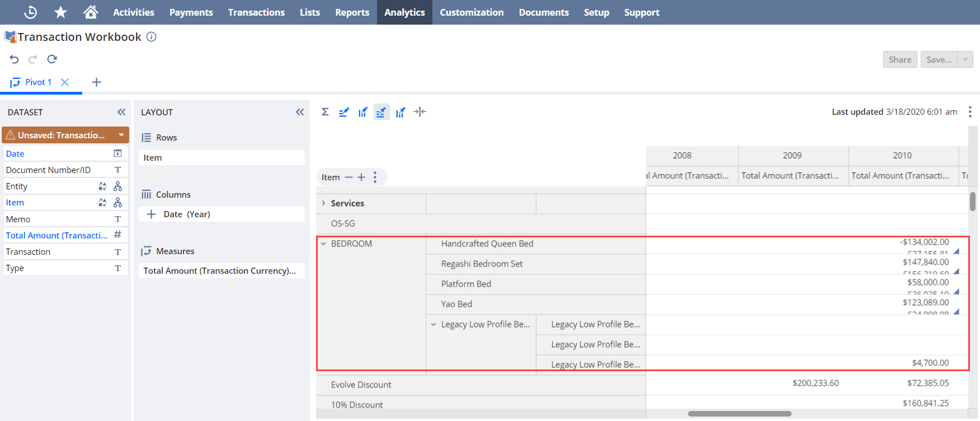Click the horizontal scrollbar thumb
Image resolution: width=980 pixels, height=421 pixels.
(x=739, y=414)
